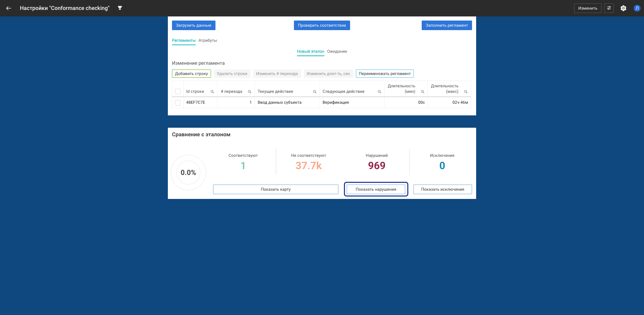The width and height of the screenshot is (644, 315).
Task: Search in Следующее действие column
Action: (380, 92)
